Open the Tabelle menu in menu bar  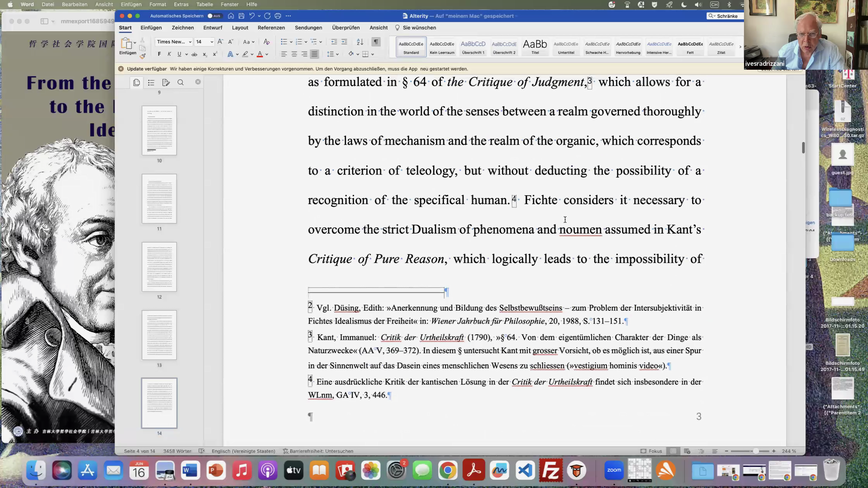coord(204,4)
